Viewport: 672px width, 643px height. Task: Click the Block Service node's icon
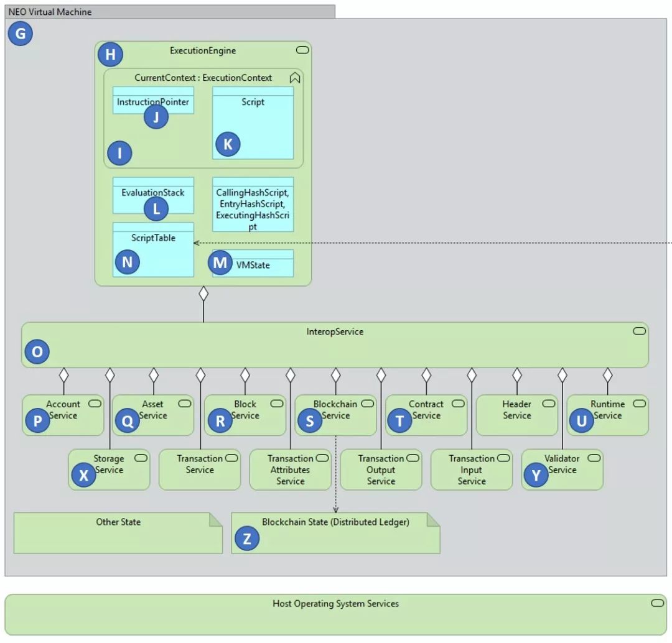(277, 404)
